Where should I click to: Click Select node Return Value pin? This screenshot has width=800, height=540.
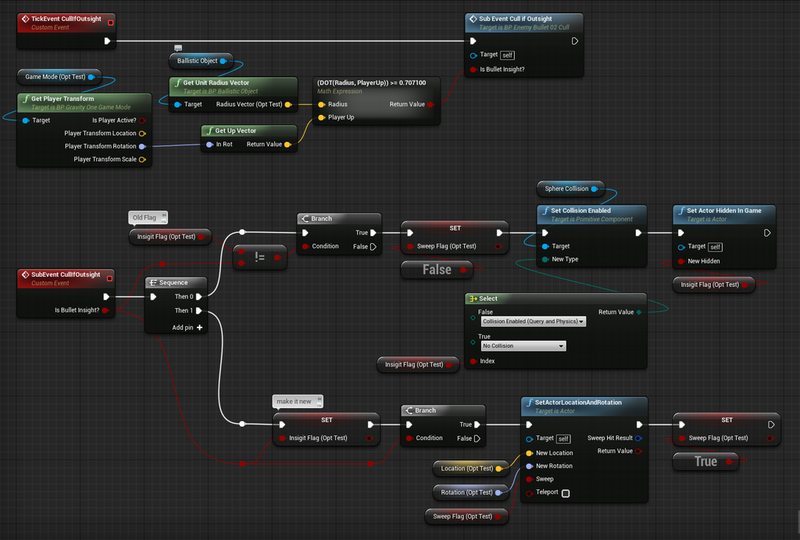click(639, 312)
